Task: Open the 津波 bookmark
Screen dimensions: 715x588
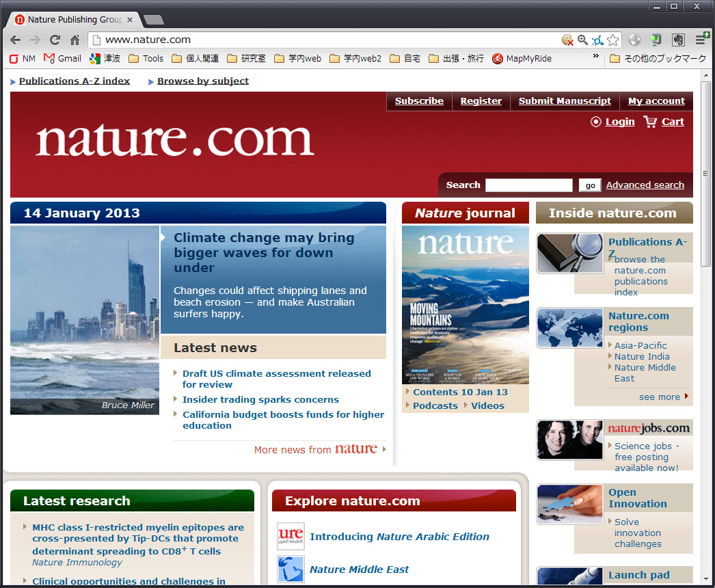Action: [x=105, y=58]
